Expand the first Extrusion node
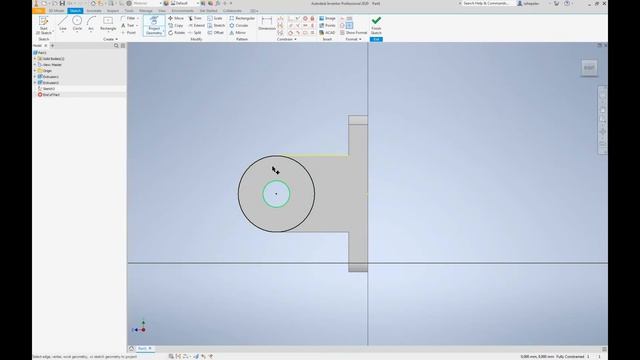Viewport: 640px width, 360px height. pyautogui.click(x=35, y=77)
